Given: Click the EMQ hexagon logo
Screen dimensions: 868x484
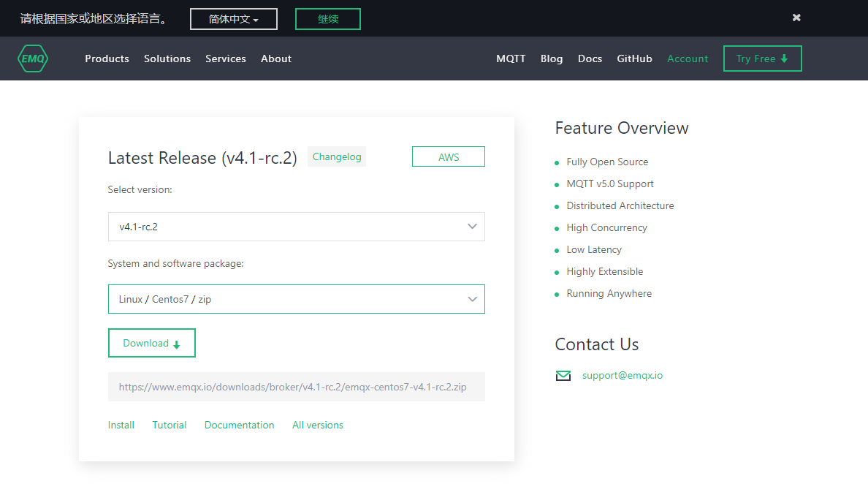Looking at the screenshot, I should [x=33, y=58].
